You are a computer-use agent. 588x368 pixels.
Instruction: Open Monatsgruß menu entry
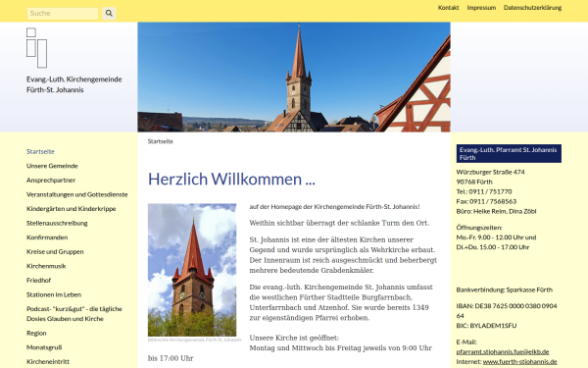point(44,347)
